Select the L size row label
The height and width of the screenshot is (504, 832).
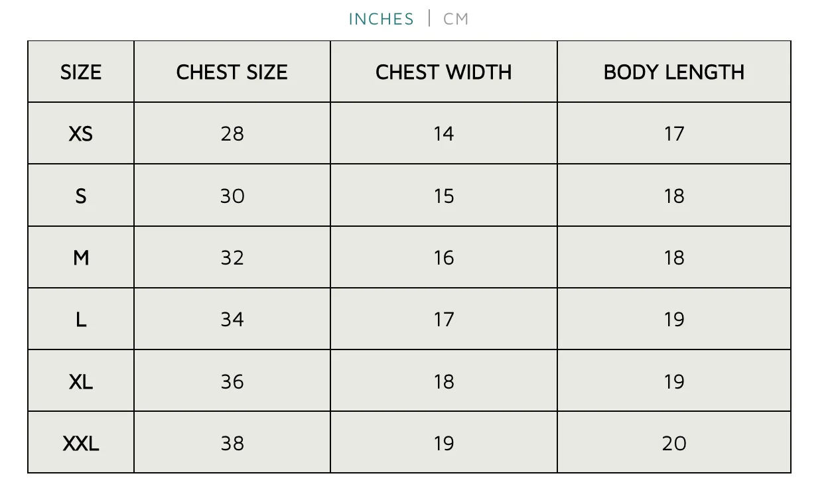(81, 320)
